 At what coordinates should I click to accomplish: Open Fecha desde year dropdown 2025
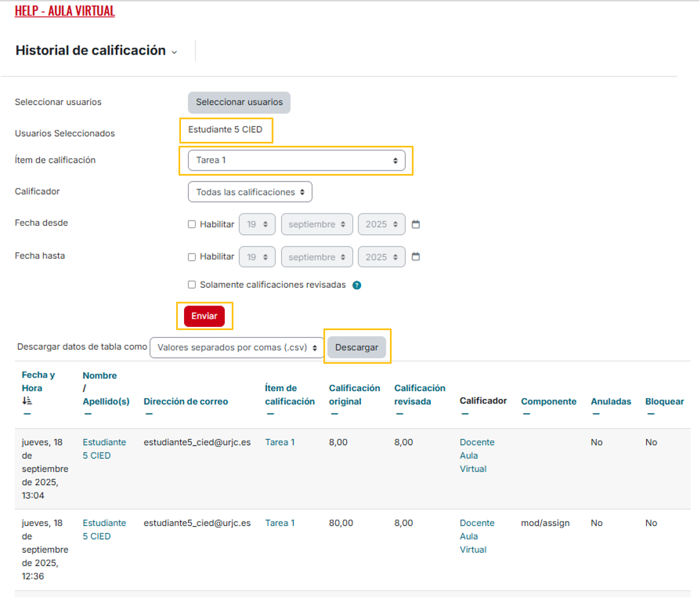(x=382, y=224)
